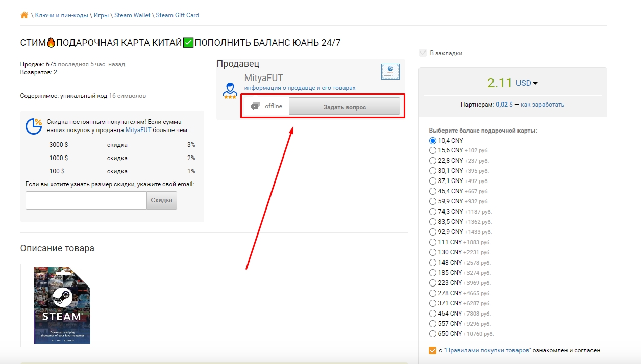The image size is (641, 364).
Task: Open the Steam gift card thumbnail
Action: tap(62, 305)
